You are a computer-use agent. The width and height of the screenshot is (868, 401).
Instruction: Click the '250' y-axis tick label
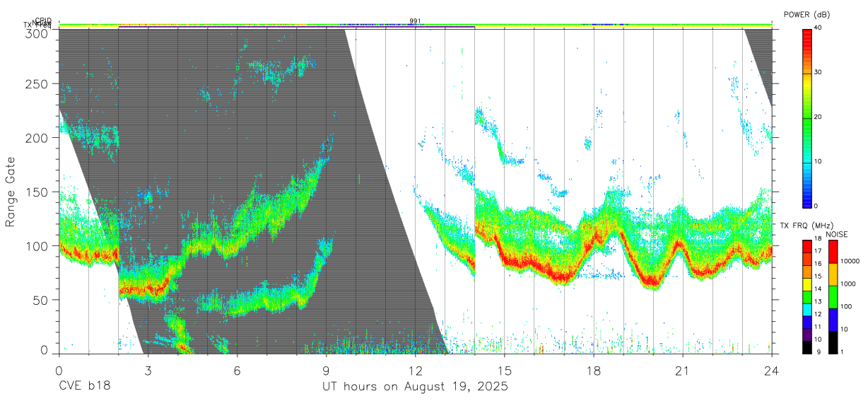tap(35, 83)
